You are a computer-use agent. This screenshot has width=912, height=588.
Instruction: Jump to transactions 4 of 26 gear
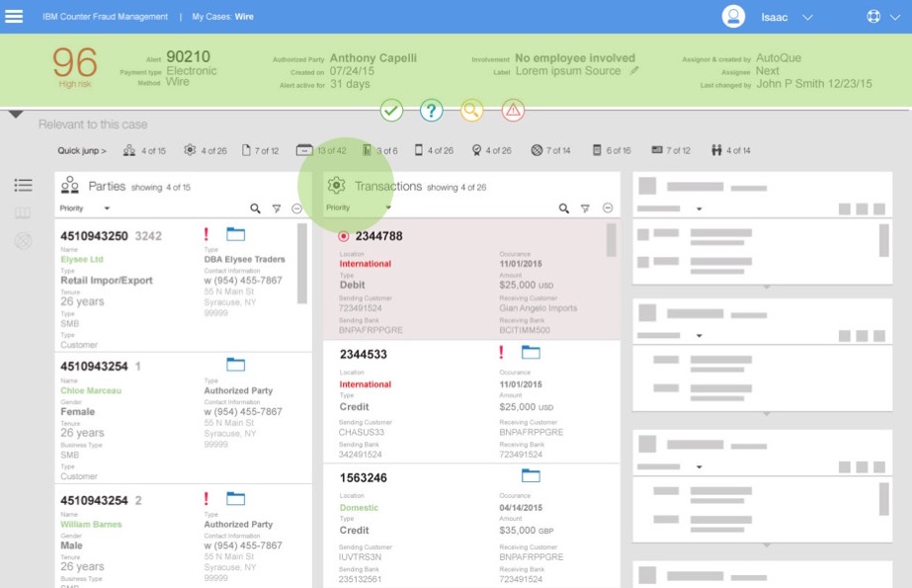click(205, 150)
